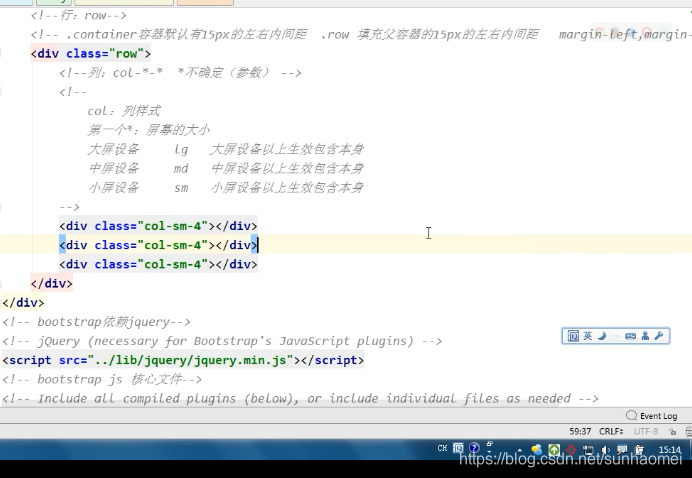Click the highlighted second col-sm-4 div line
The width and height of the screenshot is (692, 478).
pos(158,245)
